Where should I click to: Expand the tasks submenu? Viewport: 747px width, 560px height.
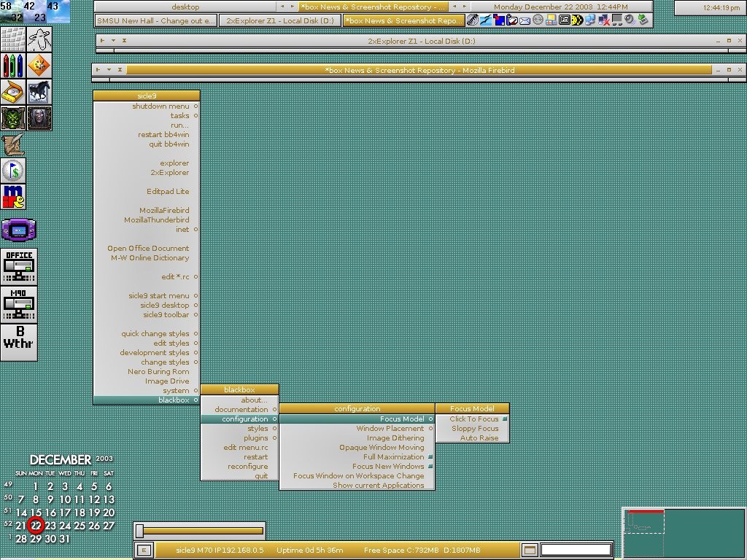coord(147,116)
